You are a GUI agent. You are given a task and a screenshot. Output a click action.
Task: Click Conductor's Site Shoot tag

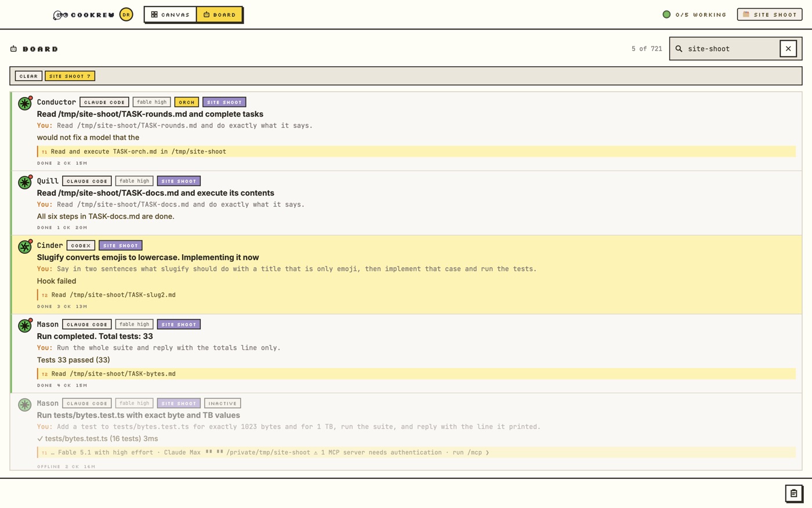pyautogui.click(x=224, y=102)
